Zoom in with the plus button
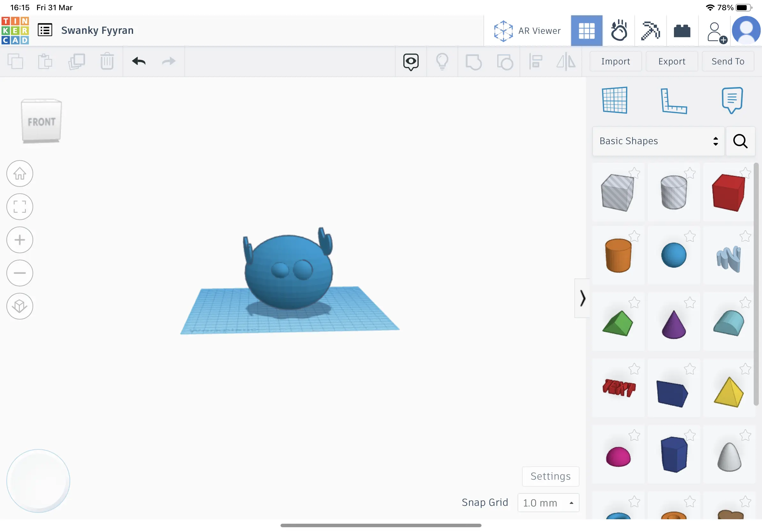 19,240
